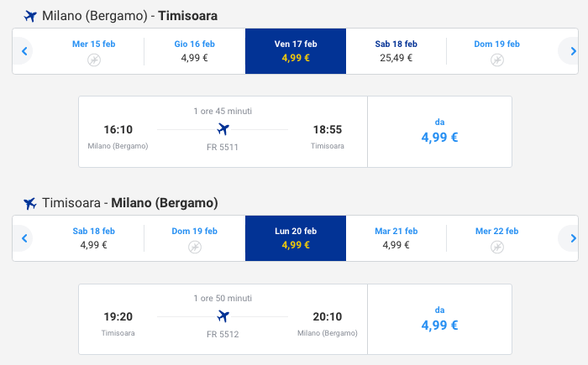
Task: Select the Lun 20 feb return date tab
Action: click(x=296, y=238)
